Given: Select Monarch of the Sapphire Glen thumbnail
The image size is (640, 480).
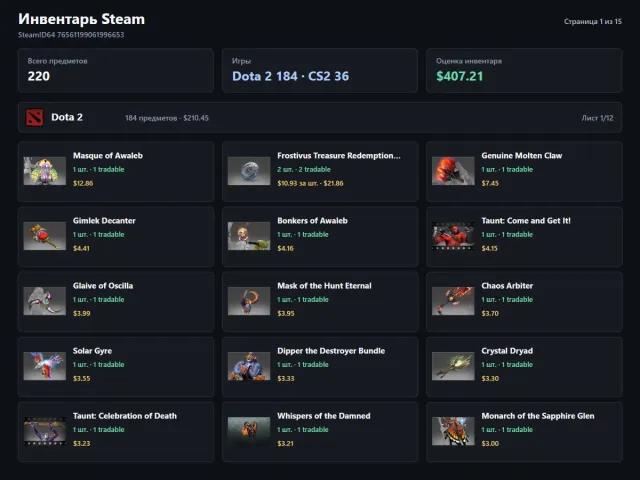Looking at the screenshot, I should click(453, 431).
